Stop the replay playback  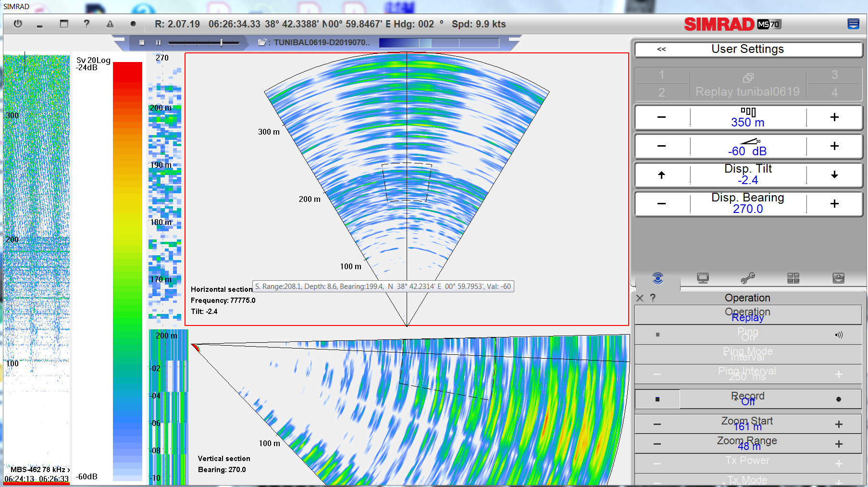[142, 43]
